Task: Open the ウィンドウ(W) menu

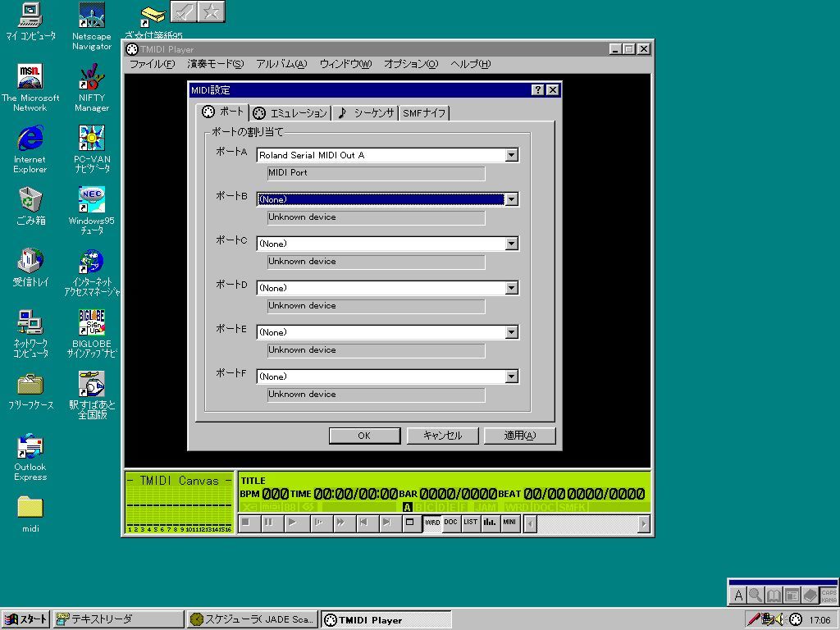Action: point(345,64)
